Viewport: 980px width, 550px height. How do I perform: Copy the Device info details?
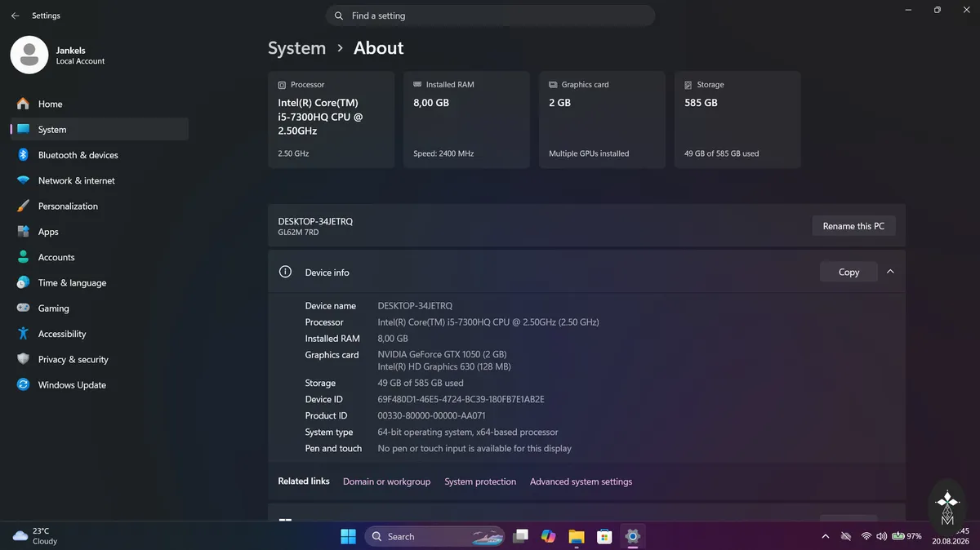(x=849, y=272)
